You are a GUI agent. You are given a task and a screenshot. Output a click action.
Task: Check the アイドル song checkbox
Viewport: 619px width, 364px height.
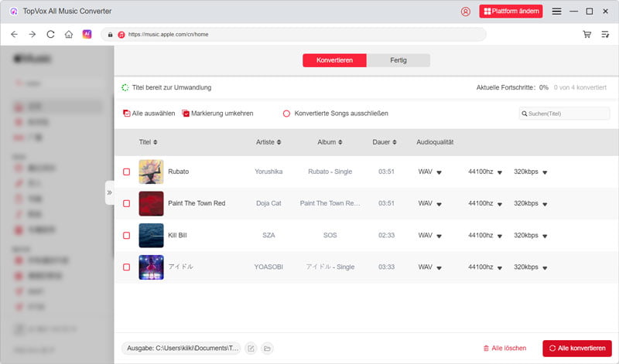coord(126,267)
